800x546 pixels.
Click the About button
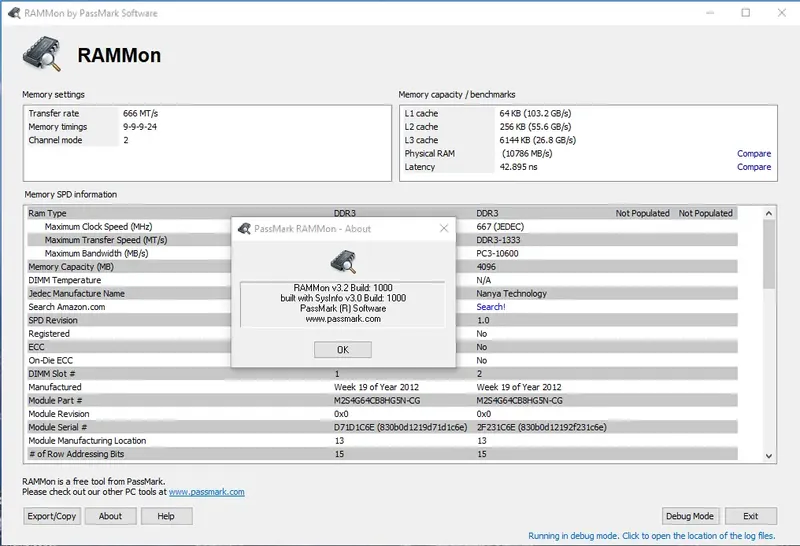[x=110, y=516]
